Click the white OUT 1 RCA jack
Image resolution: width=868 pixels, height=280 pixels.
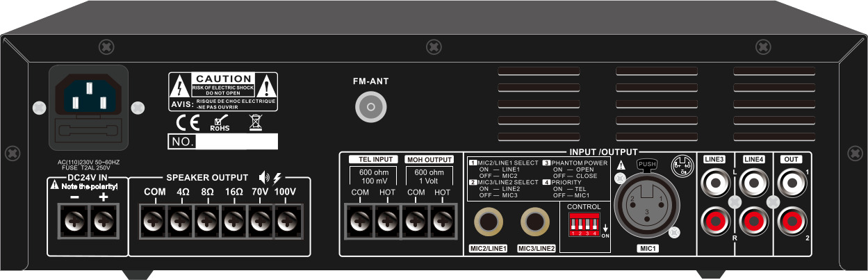[x=792, y=184]
